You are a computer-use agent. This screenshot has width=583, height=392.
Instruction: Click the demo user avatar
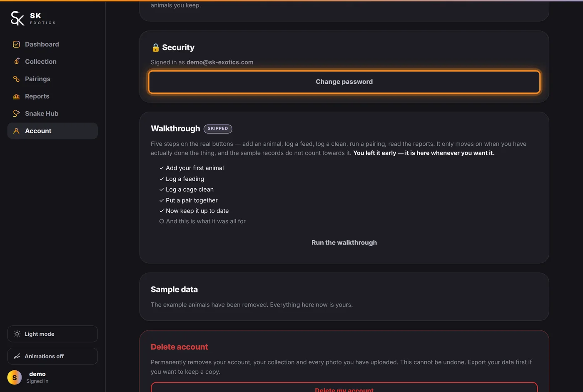[15, 377]
